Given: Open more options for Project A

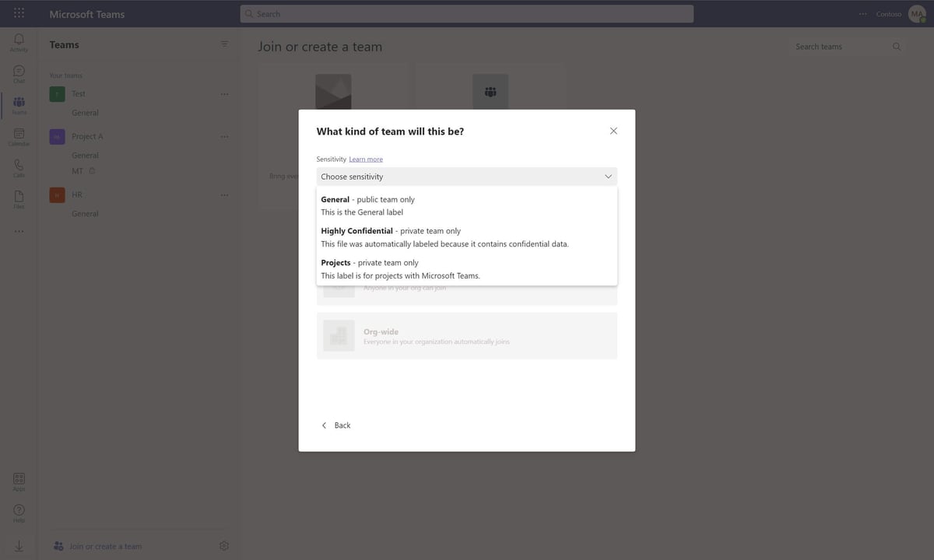Looking at the screenshot, I should (x=224, y=136).
